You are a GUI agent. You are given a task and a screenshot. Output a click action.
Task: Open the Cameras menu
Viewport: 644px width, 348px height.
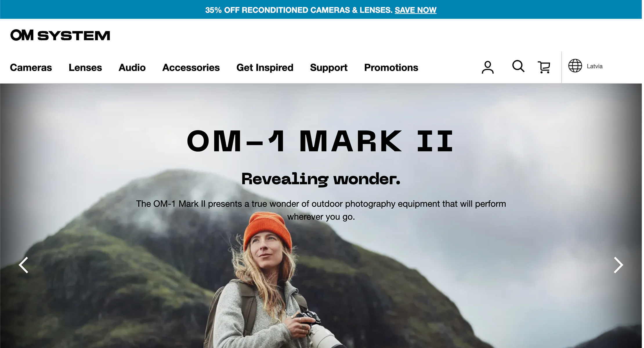pos(31,68)
